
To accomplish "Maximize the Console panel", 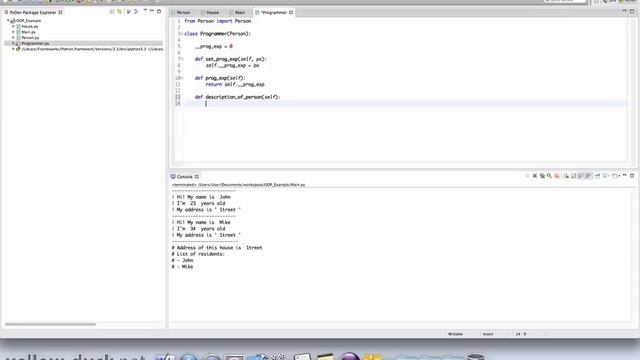I will (632, 176).
